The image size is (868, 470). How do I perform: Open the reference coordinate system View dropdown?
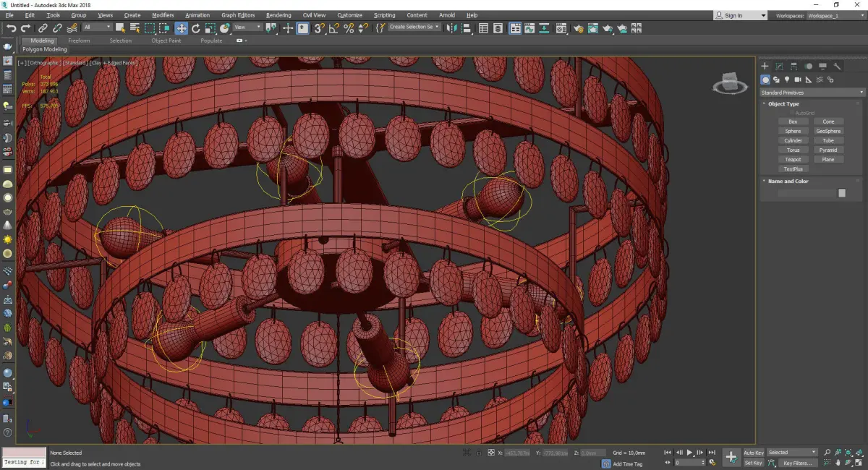coord(247,27)
